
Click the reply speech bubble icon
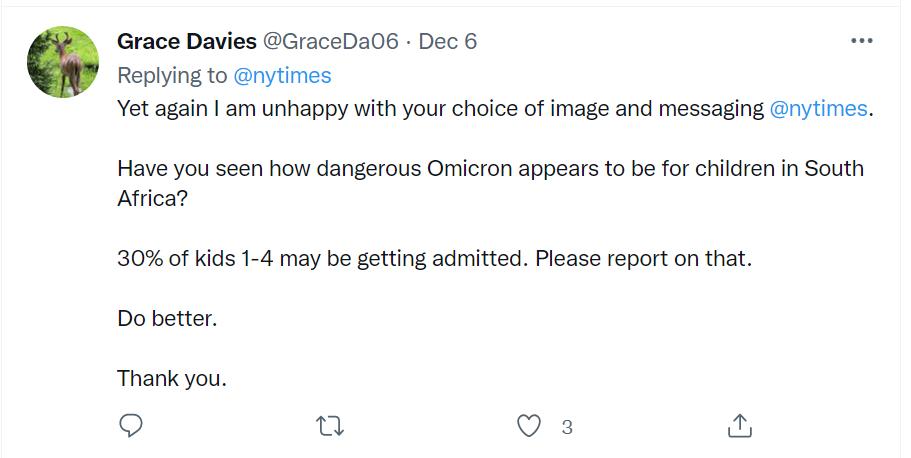point(132,426)
